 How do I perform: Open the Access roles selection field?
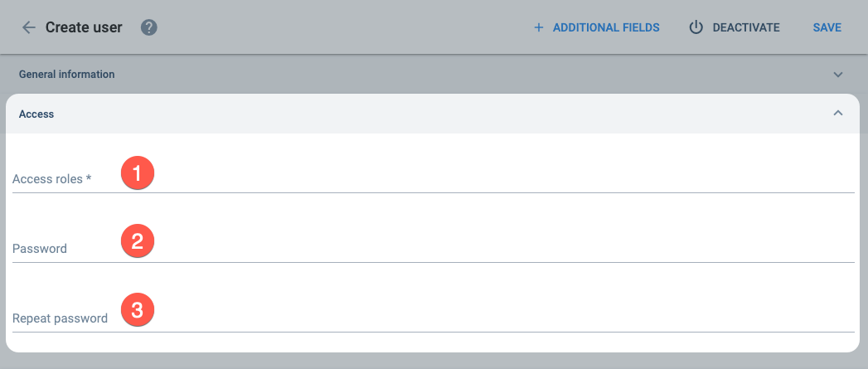coord(434,177)
